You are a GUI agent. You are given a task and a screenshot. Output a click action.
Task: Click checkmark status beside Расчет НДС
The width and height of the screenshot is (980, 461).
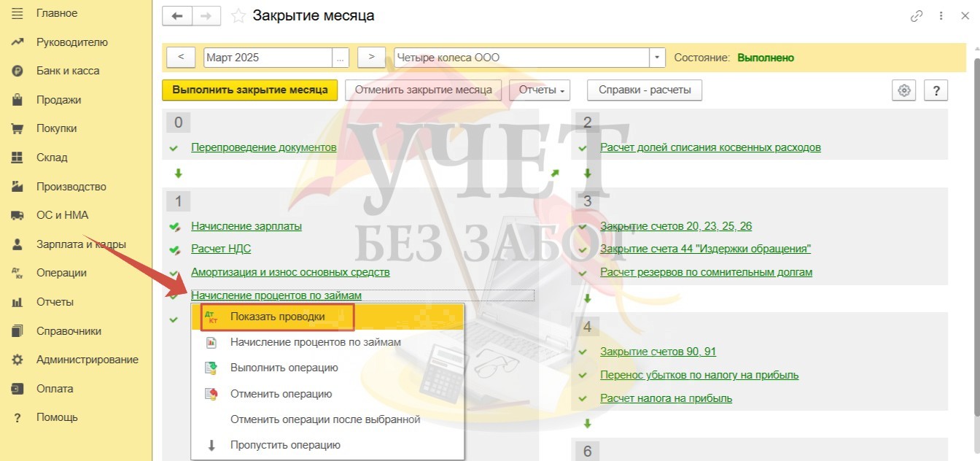point(174,249)
